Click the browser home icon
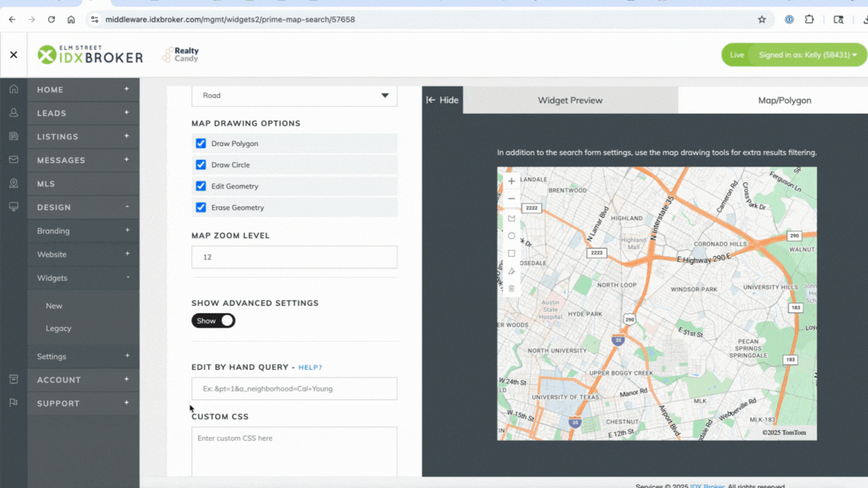The image size is (868, 488). click(71, 20)
